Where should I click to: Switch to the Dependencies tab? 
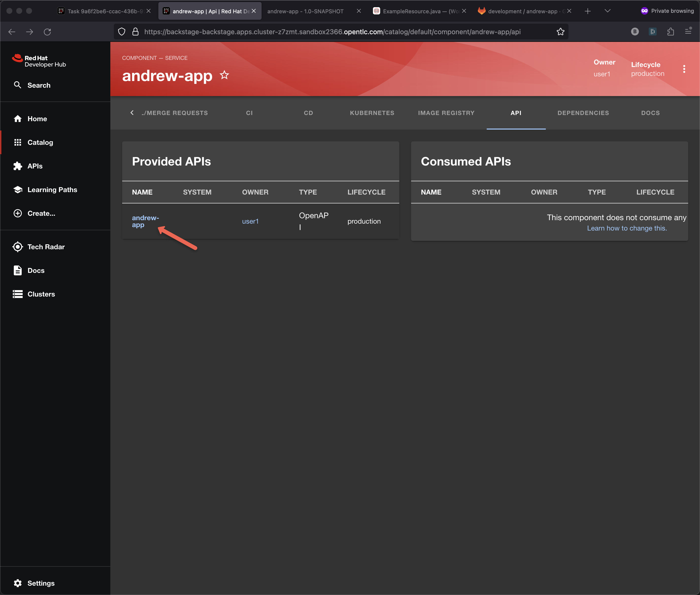pyautogui.click(x=583, y=113)
